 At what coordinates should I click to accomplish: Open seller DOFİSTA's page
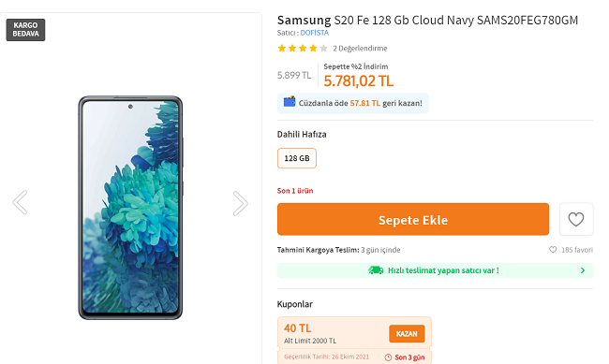click(314, 33)
